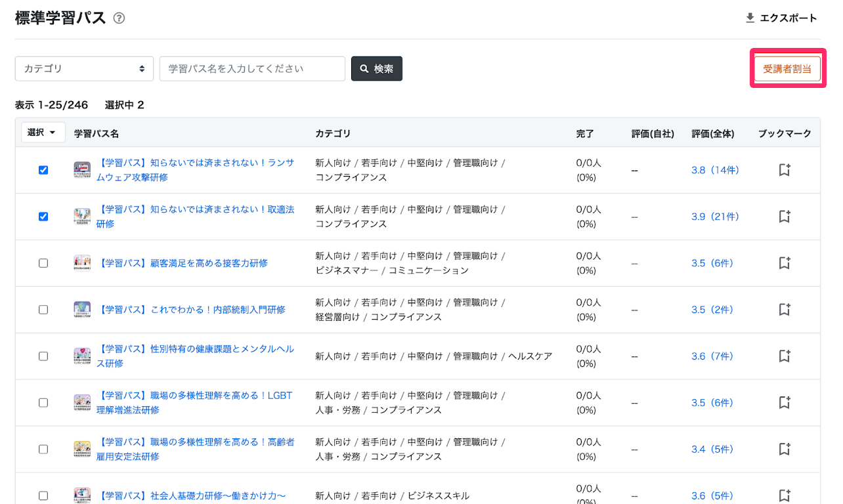
Task: Click the 表示 1-25/246 count text
Action: click(51, 105)
